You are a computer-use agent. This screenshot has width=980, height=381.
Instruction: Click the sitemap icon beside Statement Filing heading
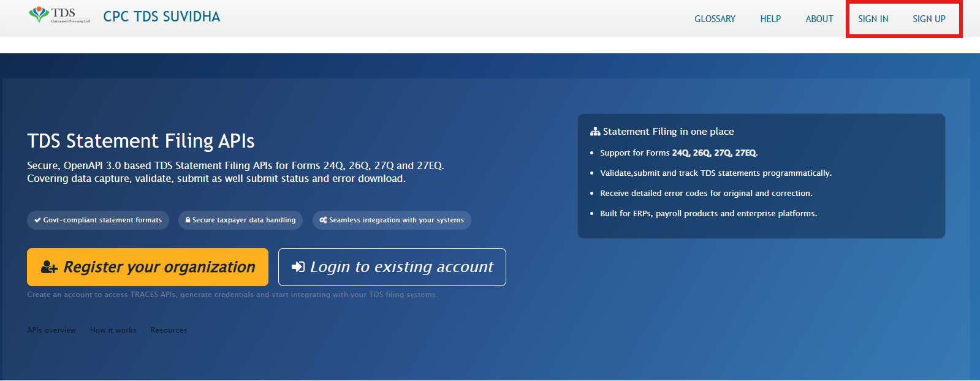(x=595, y=132)
